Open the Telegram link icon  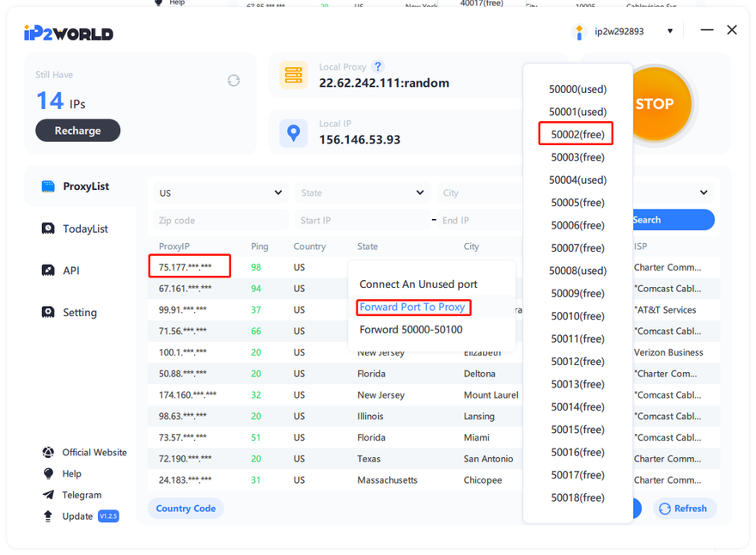pos(48,495)
